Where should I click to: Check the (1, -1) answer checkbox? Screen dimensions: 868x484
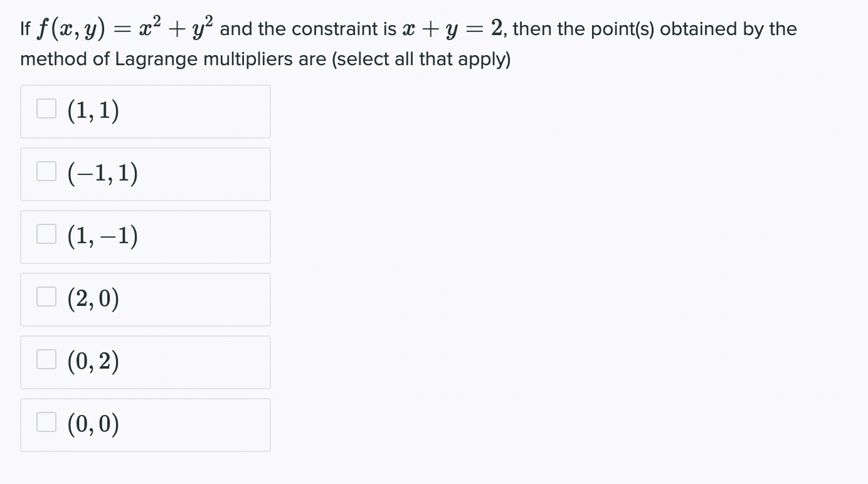click(x=45, y=233)
